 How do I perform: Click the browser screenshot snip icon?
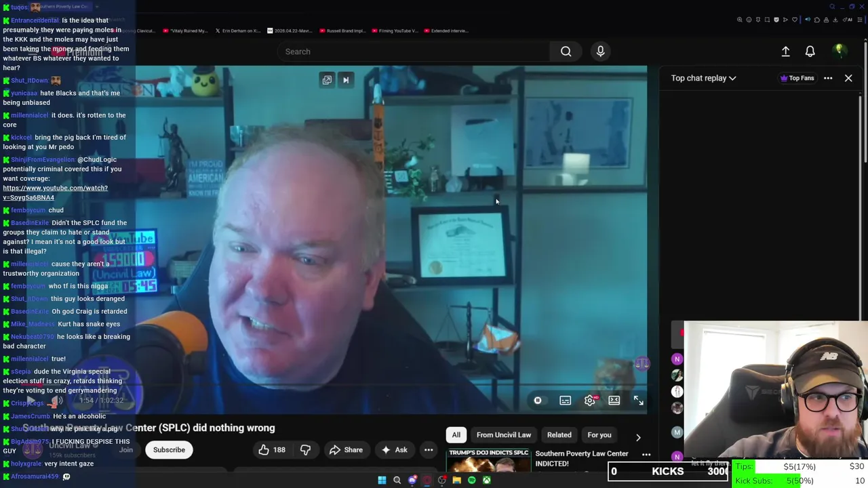(x=767, y=20)
